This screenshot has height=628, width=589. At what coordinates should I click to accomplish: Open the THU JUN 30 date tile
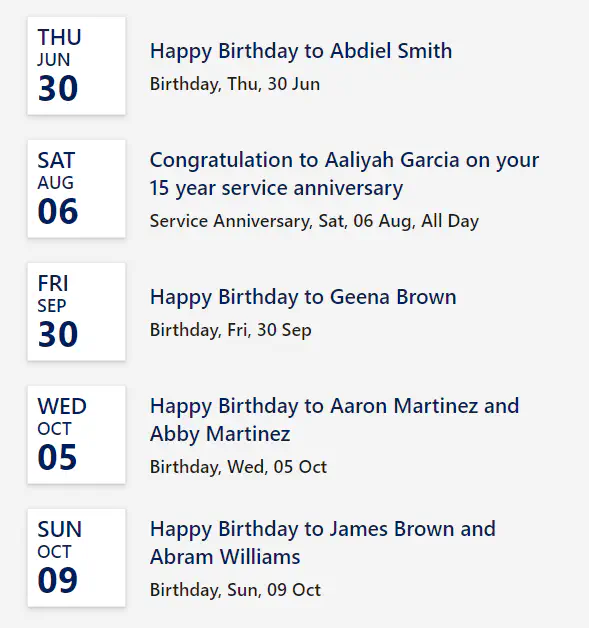click(76, 66)
